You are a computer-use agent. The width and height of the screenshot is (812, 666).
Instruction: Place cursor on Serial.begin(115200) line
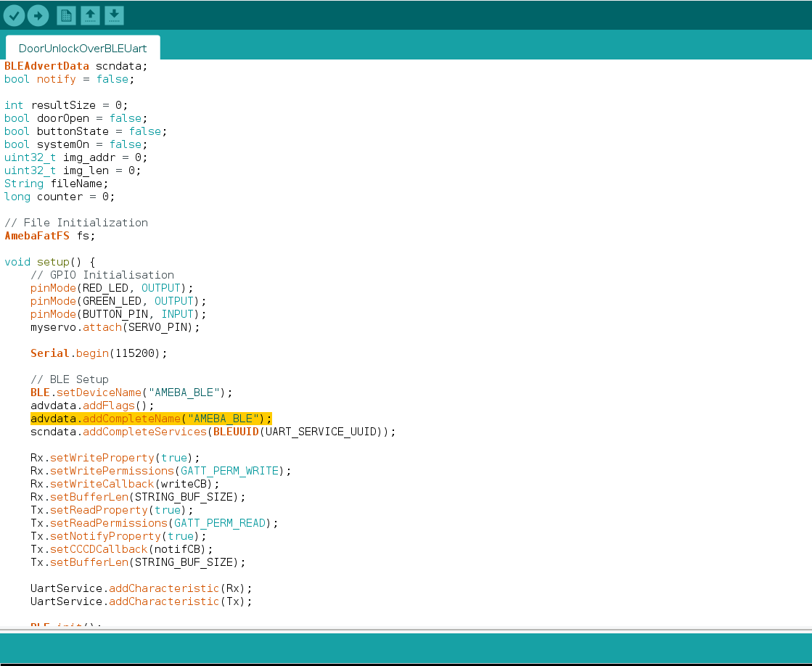point(99,353)
